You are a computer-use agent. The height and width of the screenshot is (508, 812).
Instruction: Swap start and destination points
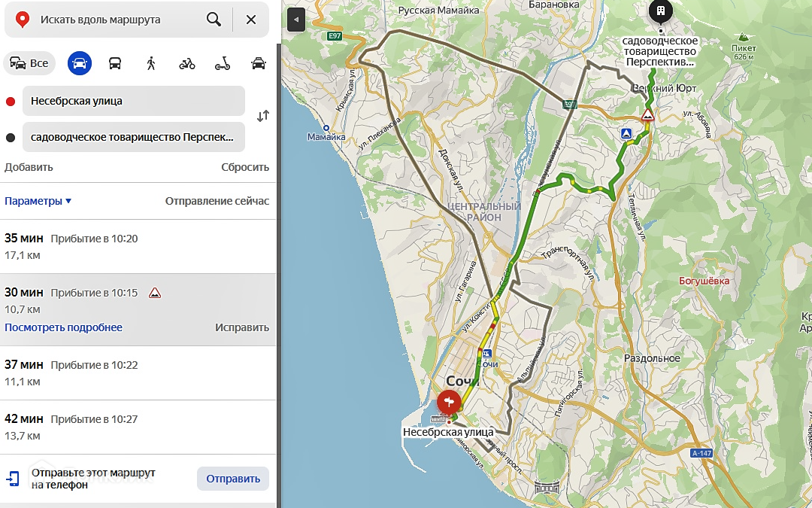tap(263, 116)
